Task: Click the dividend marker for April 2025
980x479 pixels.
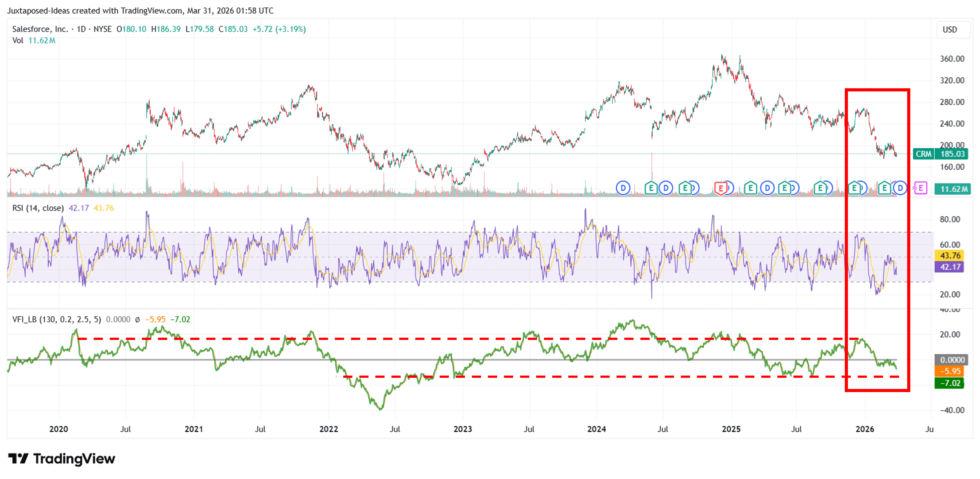Action: point(767,188)
